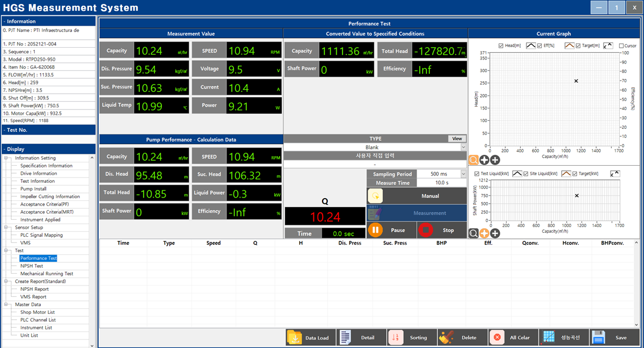Click the Delete eraser icon
644x348 pixels.
(x=446, y=337)
